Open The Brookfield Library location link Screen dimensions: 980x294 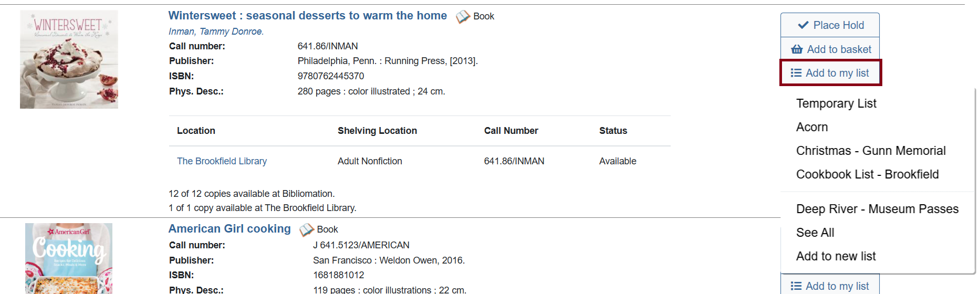point(222,161)
